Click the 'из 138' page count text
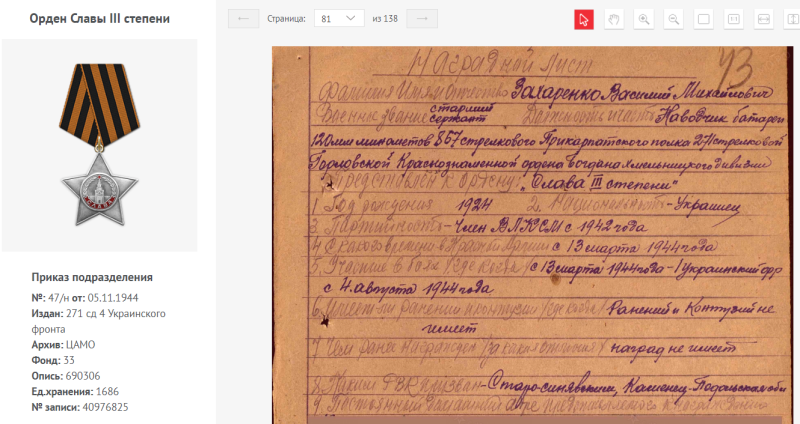This screenshot has width=800, height=424. tap(386, 19)
